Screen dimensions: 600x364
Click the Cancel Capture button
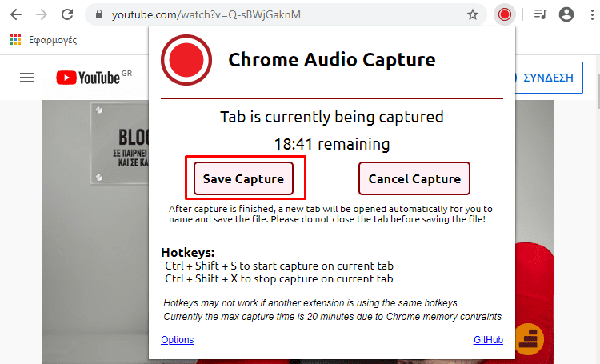tap(414, 178)
